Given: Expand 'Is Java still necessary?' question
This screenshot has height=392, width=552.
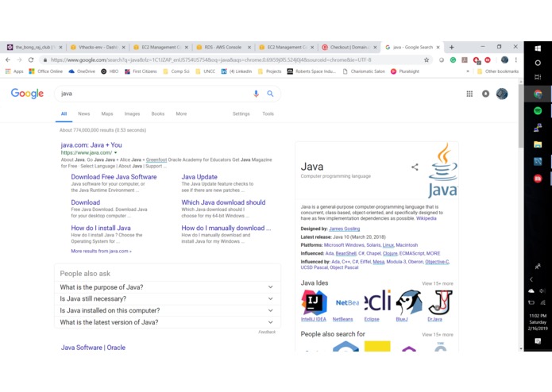Looking at the screenshot, I should (168, 299).
